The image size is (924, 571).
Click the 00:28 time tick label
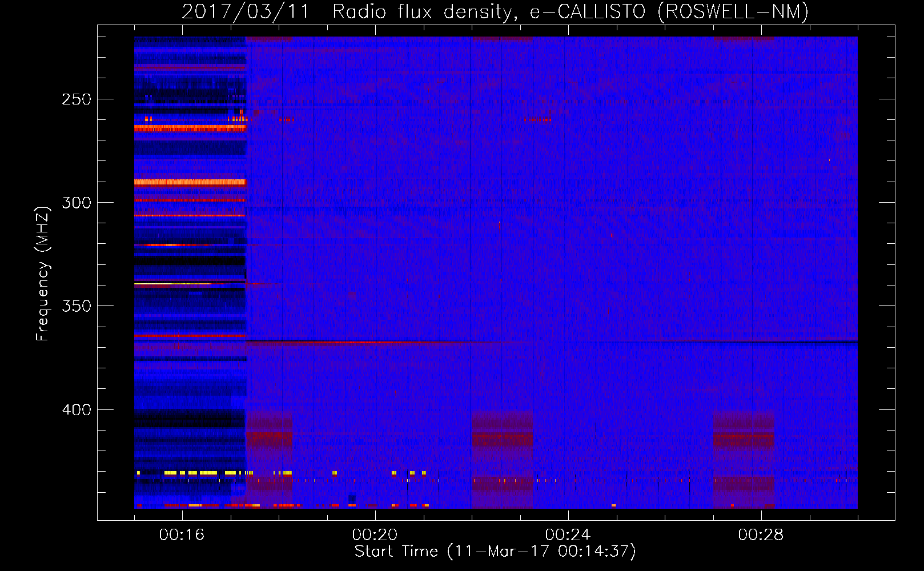761,535
